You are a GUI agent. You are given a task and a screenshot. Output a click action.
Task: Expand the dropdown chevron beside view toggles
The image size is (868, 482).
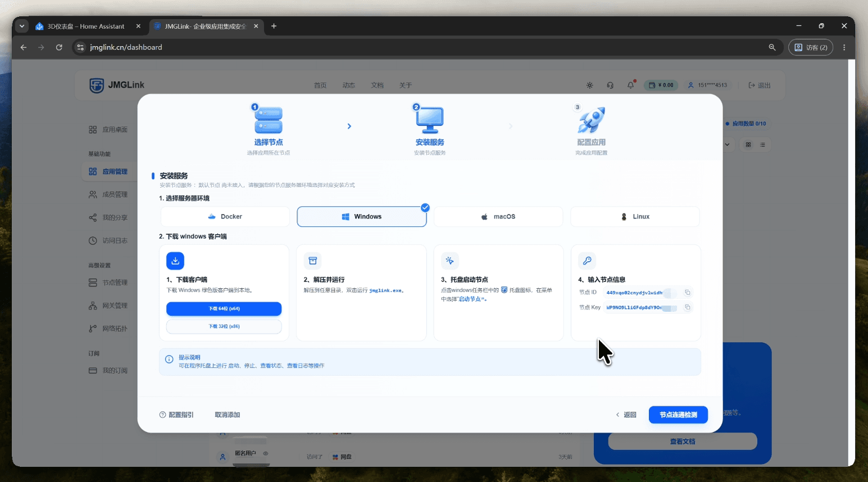click(x=728, y=145)
